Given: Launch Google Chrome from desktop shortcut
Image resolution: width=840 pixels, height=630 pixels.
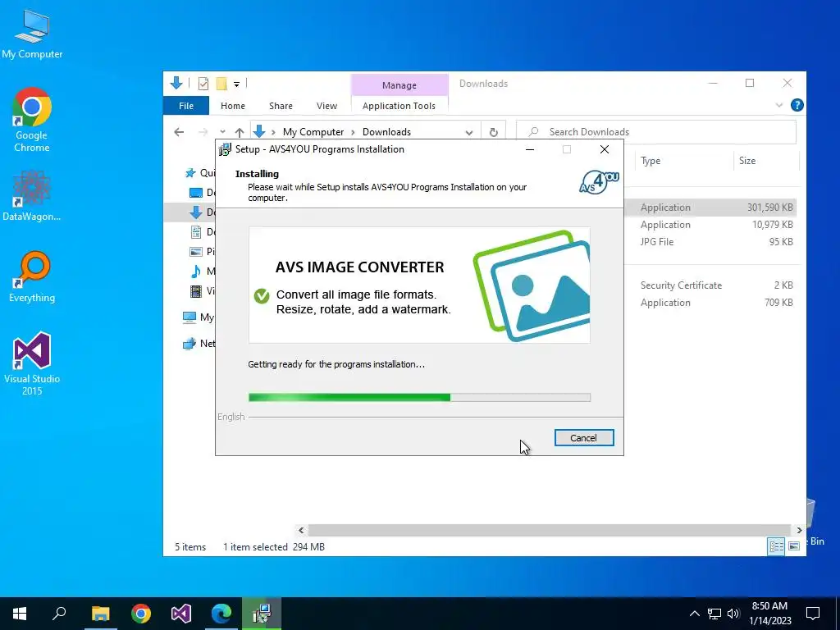Looking at the screenshot, I should (32, 120).
